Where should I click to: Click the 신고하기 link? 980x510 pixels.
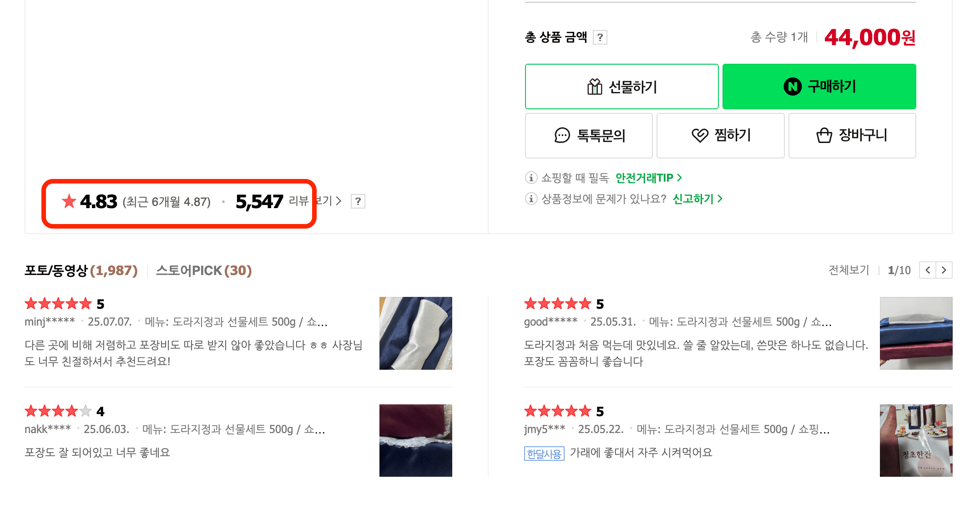click(x=692, y=199)
